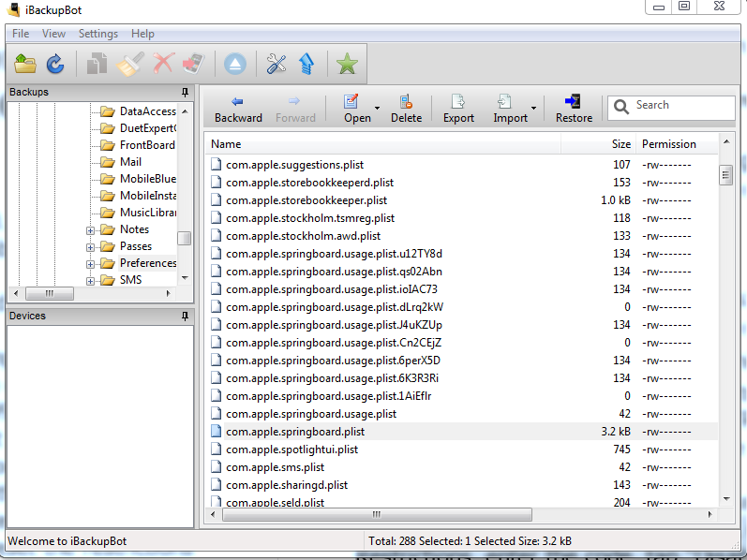Open the backup folder toolbar icon
The height and width of the screenshot is (560, 747).
(25, 64)
